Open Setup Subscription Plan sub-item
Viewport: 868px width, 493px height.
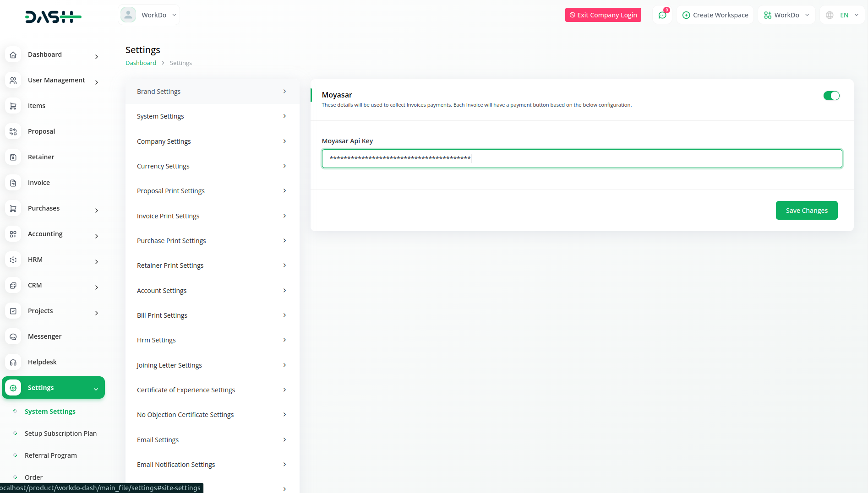coord(60,433)
